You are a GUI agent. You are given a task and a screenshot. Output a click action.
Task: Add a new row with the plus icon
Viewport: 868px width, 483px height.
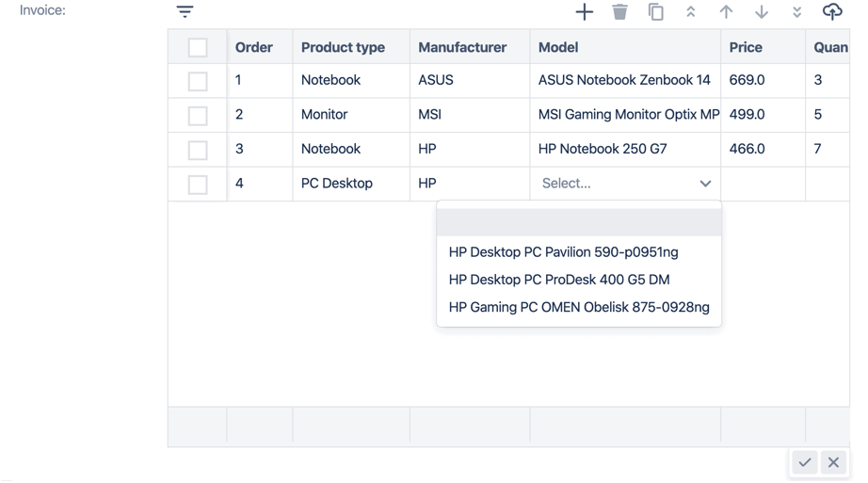tap(584, 11)
